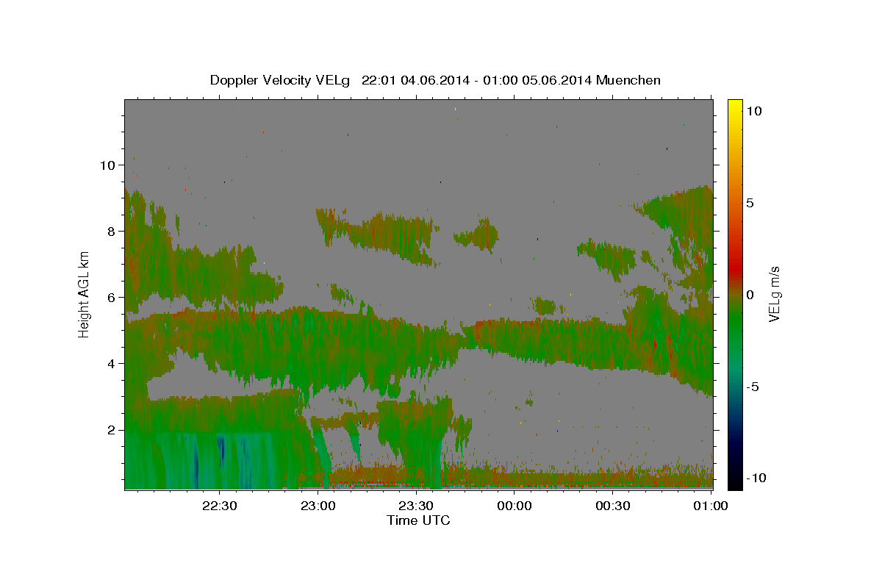Click the 01:00 time tick label
The image size is (882, 588).
click(711, 506)
